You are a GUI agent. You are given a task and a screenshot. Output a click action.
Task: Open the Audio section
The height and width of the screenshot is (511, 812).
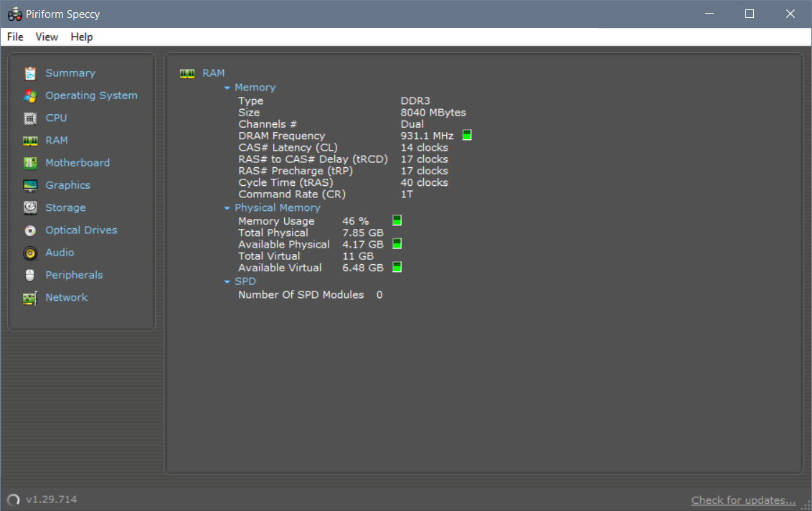point(60,253)
